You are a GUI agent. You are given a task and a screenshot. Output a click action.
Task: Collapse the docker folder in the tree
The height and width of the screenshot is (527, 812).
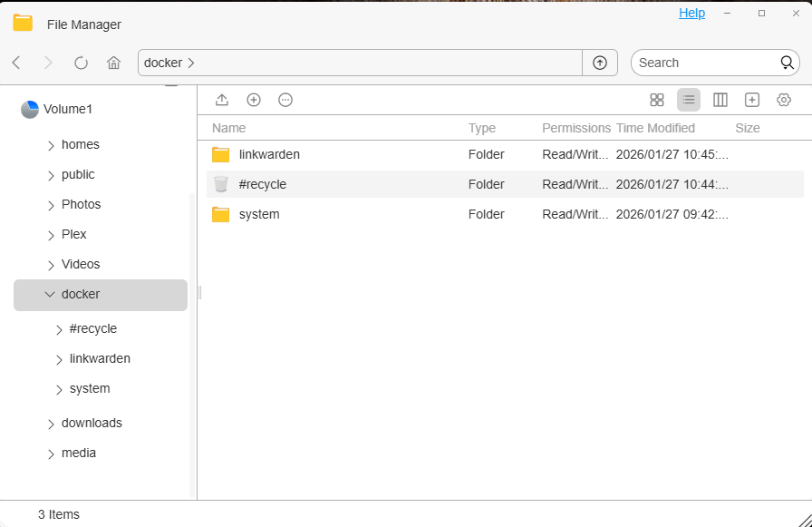tap(50, 294)
